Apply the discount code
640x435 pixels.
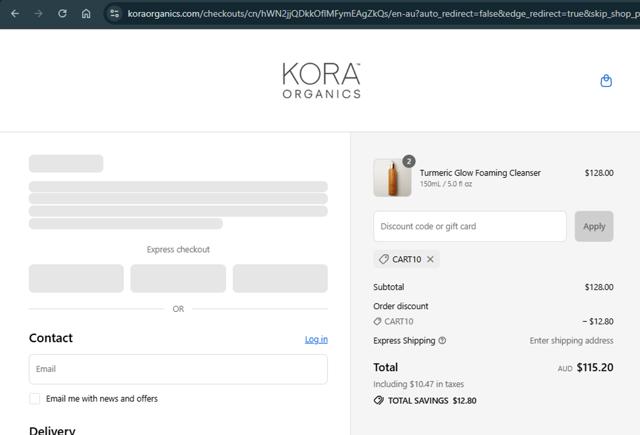(594, 226)
